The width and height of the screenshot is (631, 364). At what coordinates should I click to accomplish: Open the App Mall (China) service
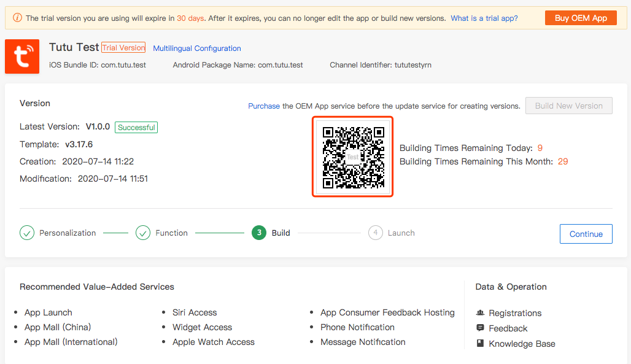tap(58, 327)
